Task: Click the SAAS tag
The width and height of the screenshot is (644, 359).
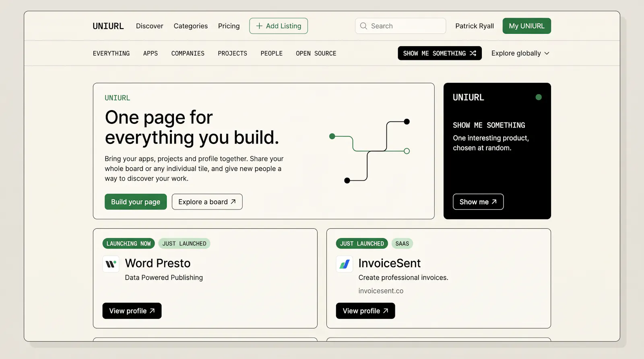Action: point(402,244)
